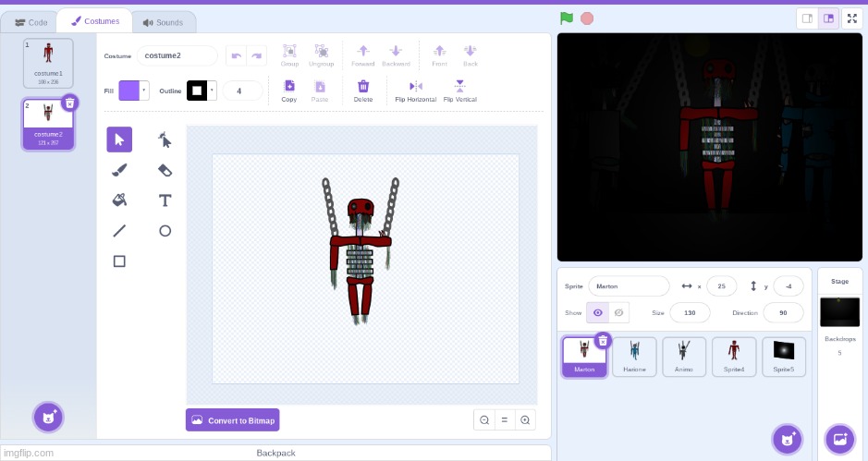
Task: Click the costume name field costume2
Action: [177, 56]
